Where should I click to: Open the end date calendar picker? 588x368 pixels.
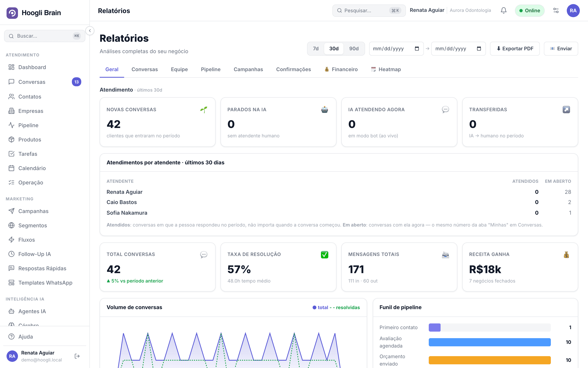pos(479,49)
